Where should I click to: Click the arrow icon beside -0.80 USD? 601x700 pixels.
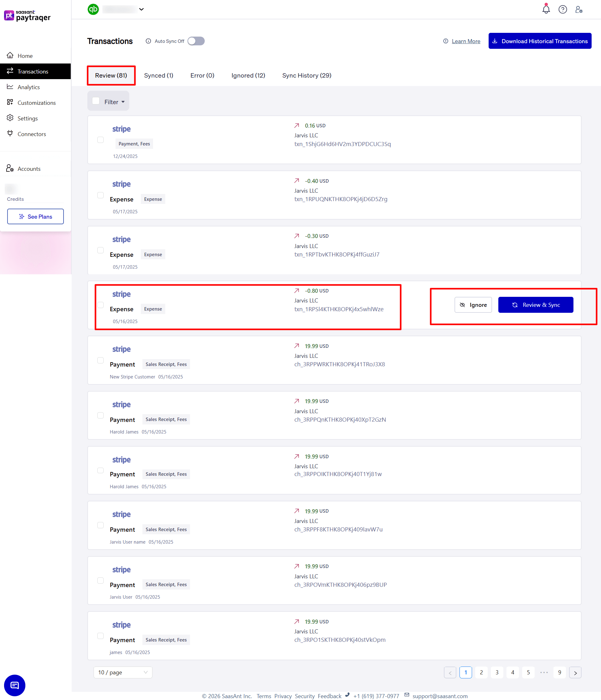point(296,291)
